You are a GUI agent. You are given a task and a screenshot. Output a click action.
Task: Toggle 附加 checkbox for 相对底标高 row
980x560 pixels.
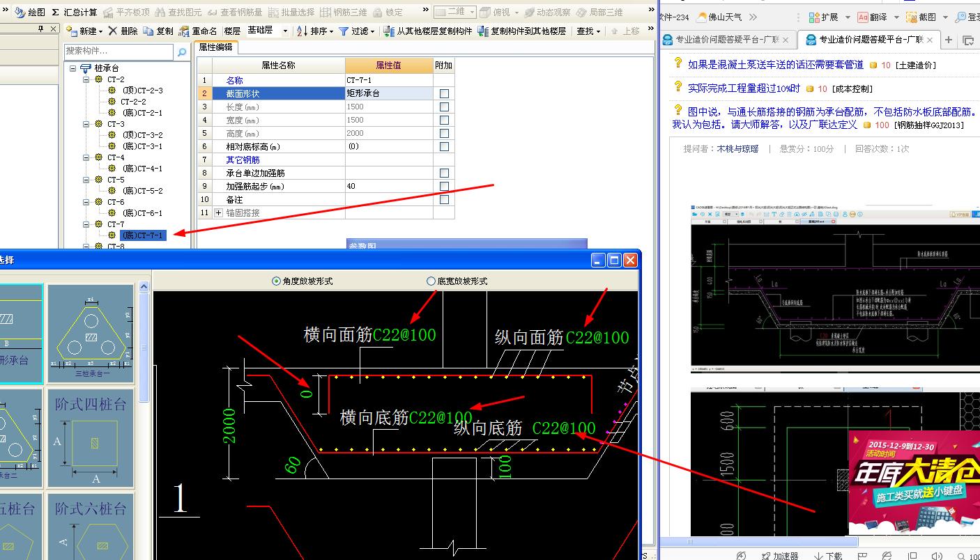pos(444,146)
